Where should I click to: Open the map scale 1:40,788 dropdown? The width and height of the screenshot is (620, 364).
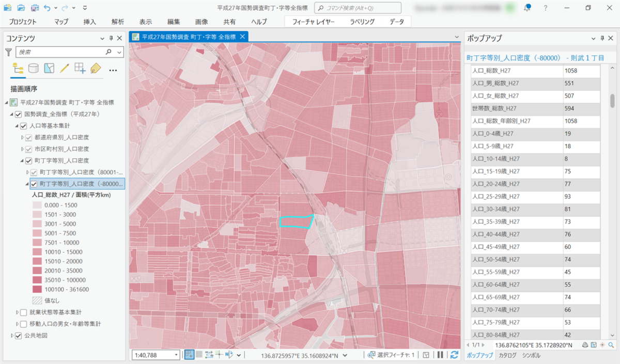pos(176,355)
